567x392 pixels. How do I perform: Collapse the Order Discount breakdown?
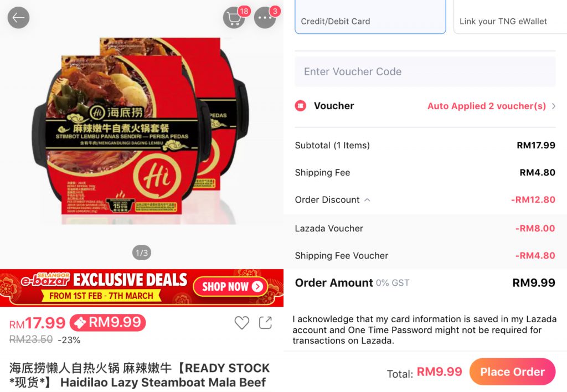(367, 200)
